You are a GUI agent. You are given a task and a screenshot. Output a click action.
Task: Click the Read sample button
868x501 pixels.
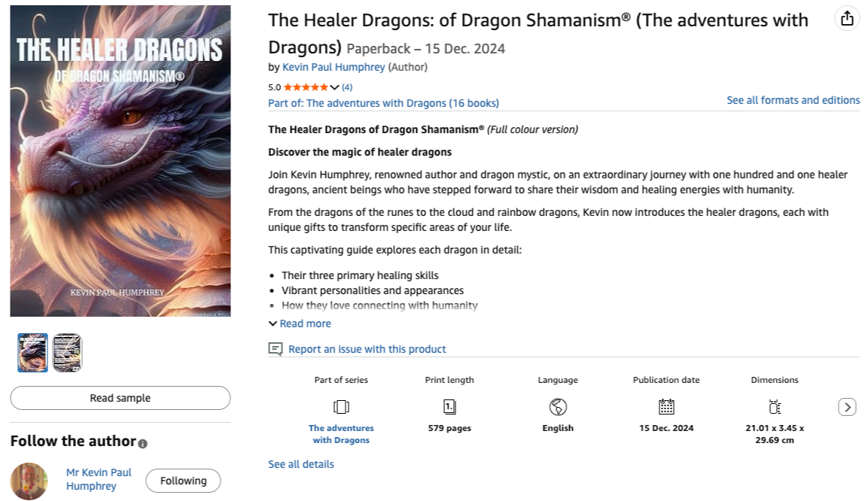[120, 398]
